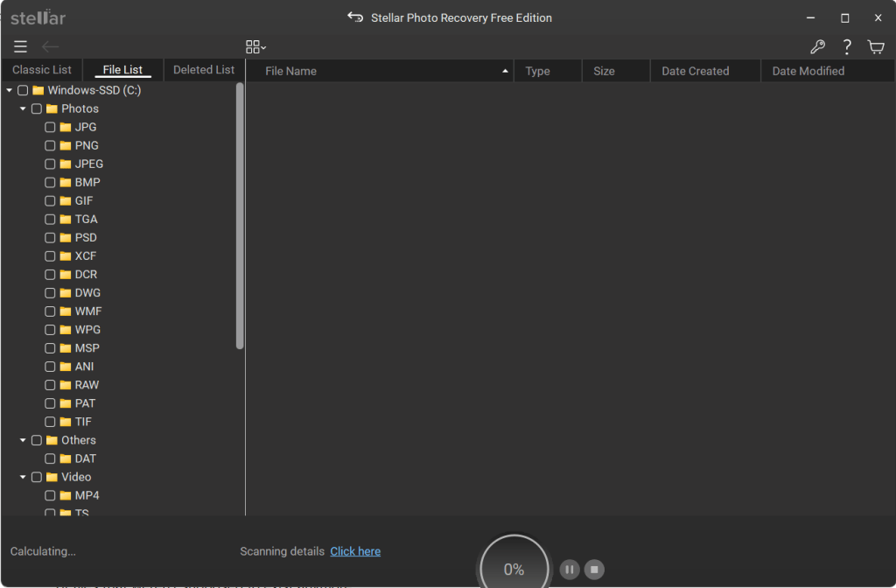This screenshot has width=896, height=588.
Task: Collapse the Photos tree node
Action: [x=23, y=108]
